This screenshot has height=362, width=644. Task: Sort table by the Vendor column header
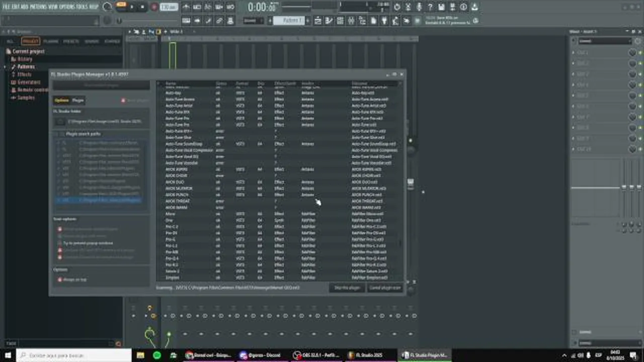point(308,83)
